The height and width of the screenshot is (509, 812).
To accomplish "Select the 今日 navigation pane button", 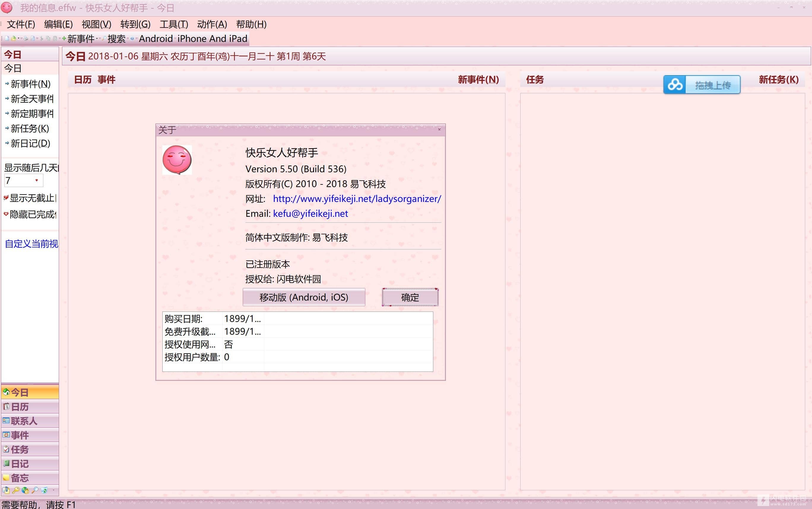I will click(30, 393).
